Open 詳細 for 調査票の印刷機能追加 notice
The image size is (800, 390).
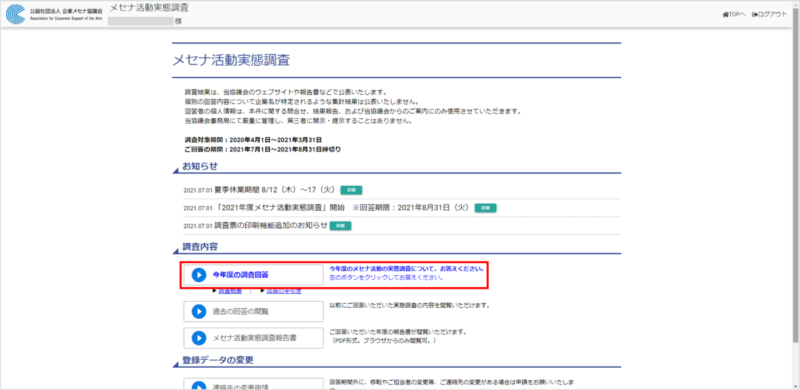340,226
